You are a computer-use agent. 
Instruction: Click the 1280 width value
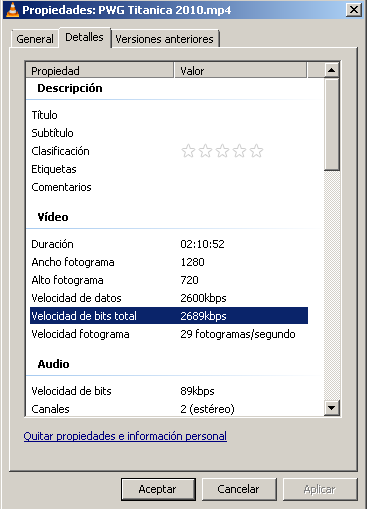[x=192, y=262]
